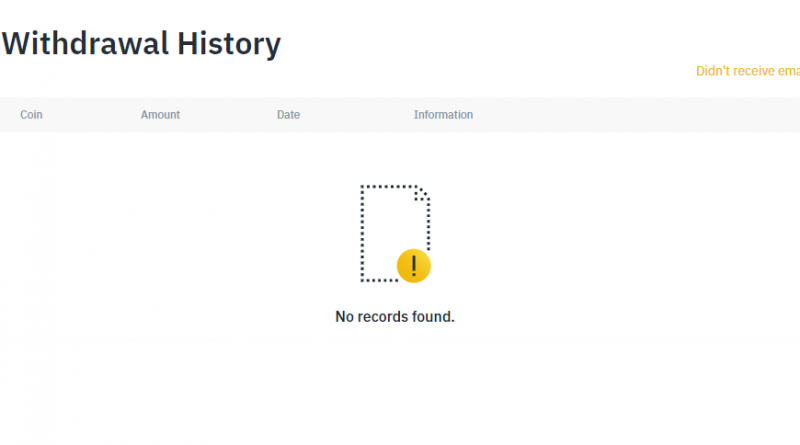Click the word "found." in the empty message
The width and height of the screenshot is (800, 445).
point(433,316)
